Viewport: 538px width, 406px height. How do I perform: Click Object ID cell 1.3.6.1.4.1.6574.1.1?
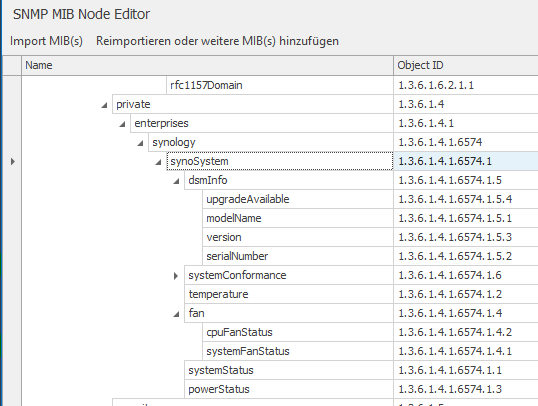[x=466, y=370]
